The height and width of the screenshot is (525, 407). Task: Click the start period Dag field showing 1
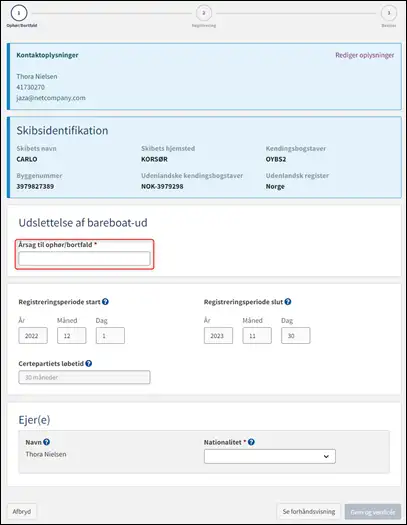click(x=110, y=335)
